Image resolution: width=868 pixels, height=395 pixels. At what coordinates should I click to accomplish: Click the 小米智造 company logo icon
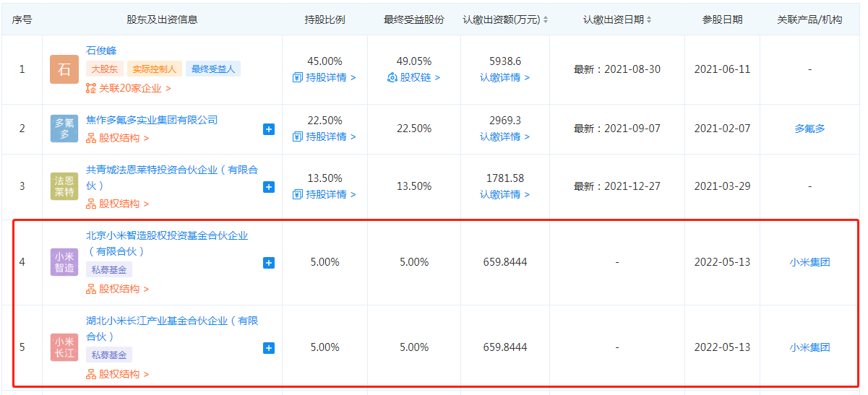click(x=64, y=262)
